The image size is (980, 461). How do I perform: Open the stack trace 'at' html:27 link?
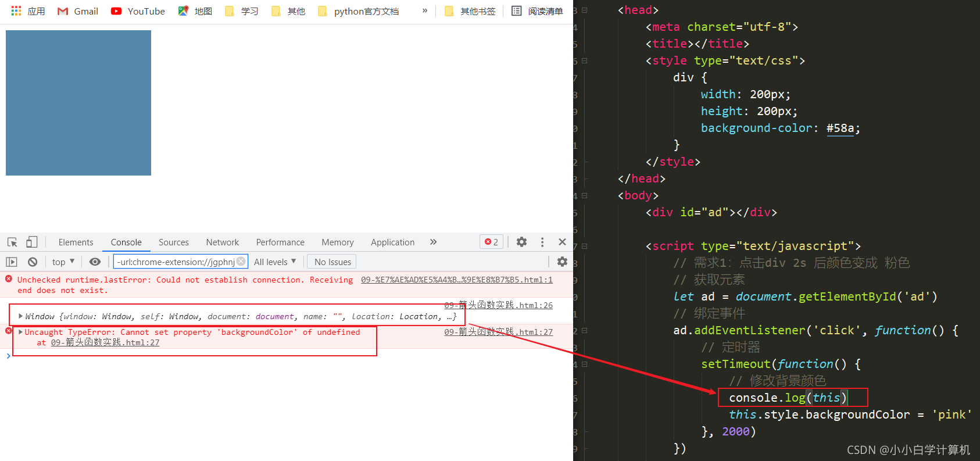(x=105, y=342)
